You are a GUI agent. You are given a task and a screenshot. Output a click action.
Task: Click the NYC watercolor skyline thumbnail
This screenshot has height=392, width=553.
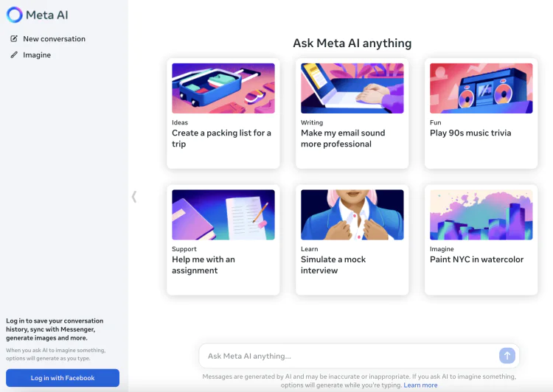[x=481, y=214]
